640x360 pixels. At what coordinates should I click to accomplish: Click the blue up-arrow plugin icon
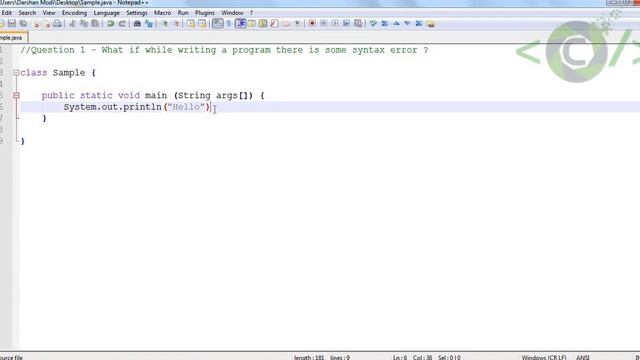point(396,24)
